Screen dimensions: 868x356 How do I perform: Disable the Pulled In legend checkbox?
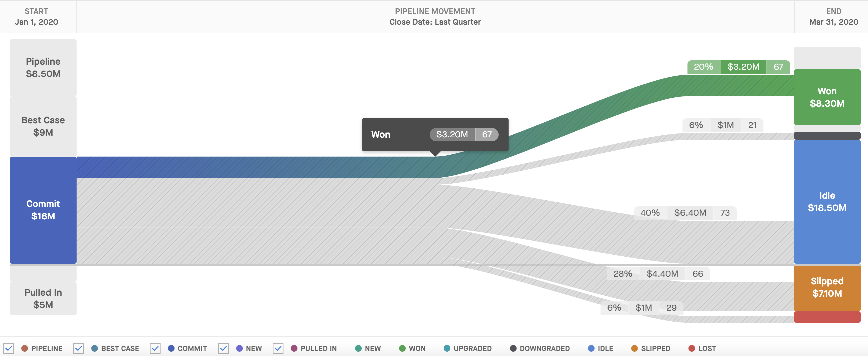[278, 348]
